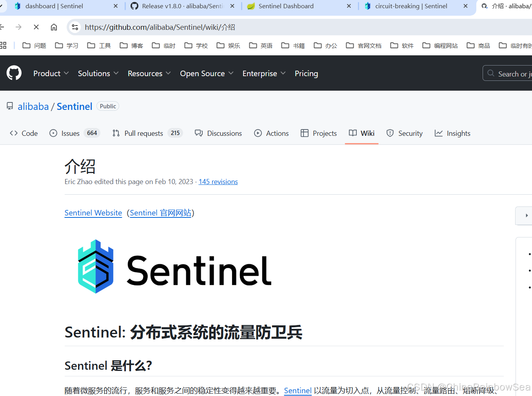
Task: Click the 介绍 page title
Action: [80, 166]
